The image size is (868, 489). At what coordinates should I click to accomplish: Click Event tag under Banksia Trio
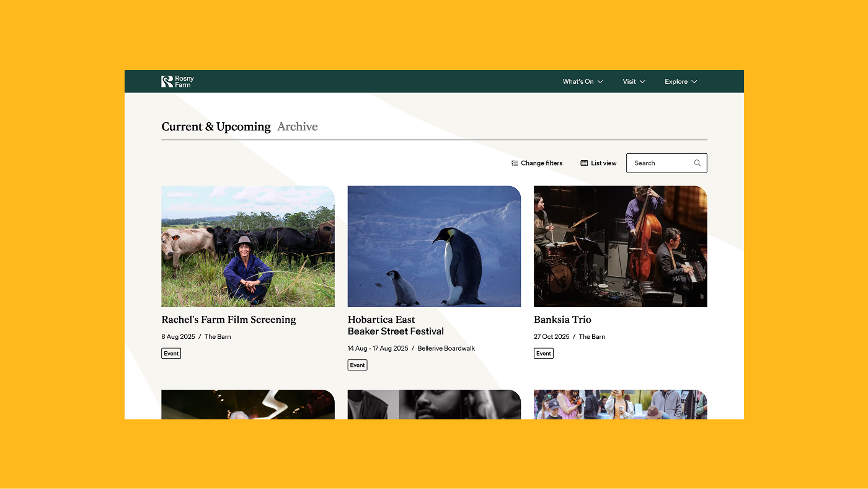point(544,353)
